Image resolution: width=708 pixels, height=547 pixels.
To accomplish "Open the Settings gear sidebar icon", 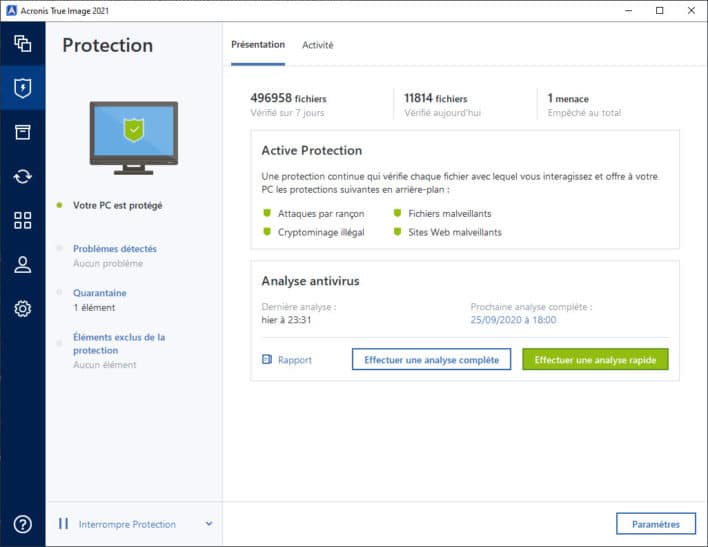I will click(x=22, y=309).
